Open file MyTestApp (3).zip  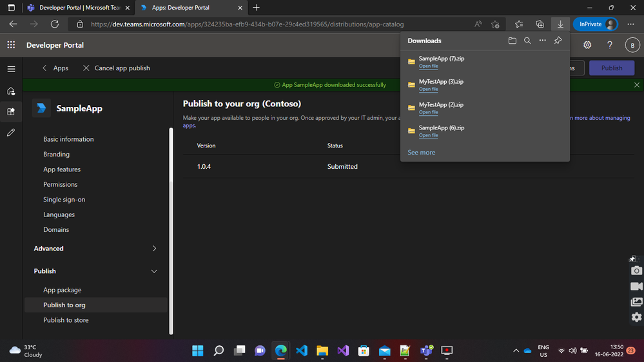[x=429, y=89]
